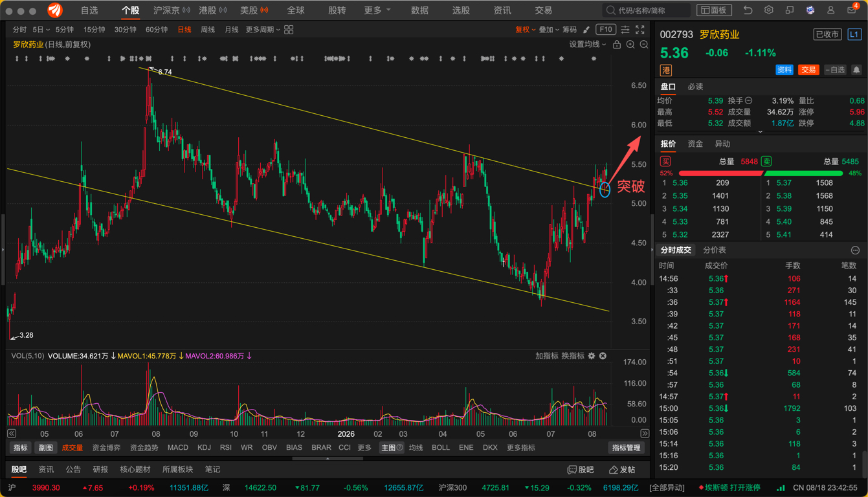Open the 复权 adjustment dropdown
The height and width of the screenshot is (497, 868).
point(525,30)
